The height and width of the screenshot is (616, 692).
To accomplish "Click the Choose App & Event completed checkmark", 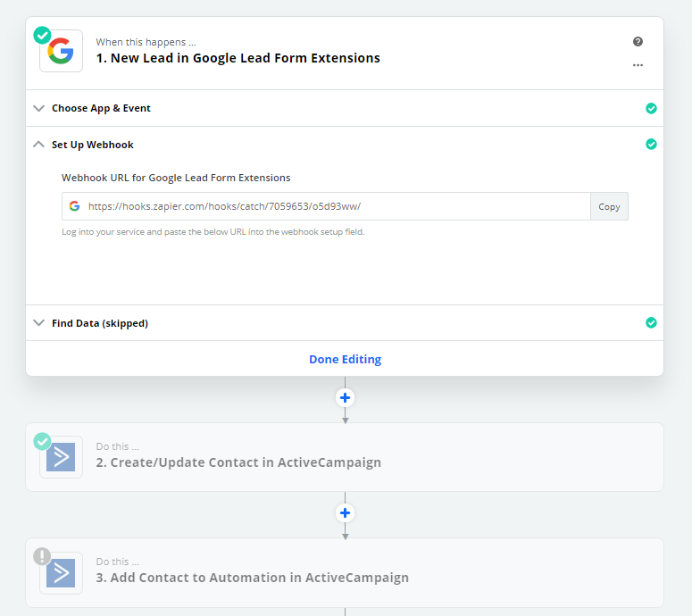I will point(651,108).
